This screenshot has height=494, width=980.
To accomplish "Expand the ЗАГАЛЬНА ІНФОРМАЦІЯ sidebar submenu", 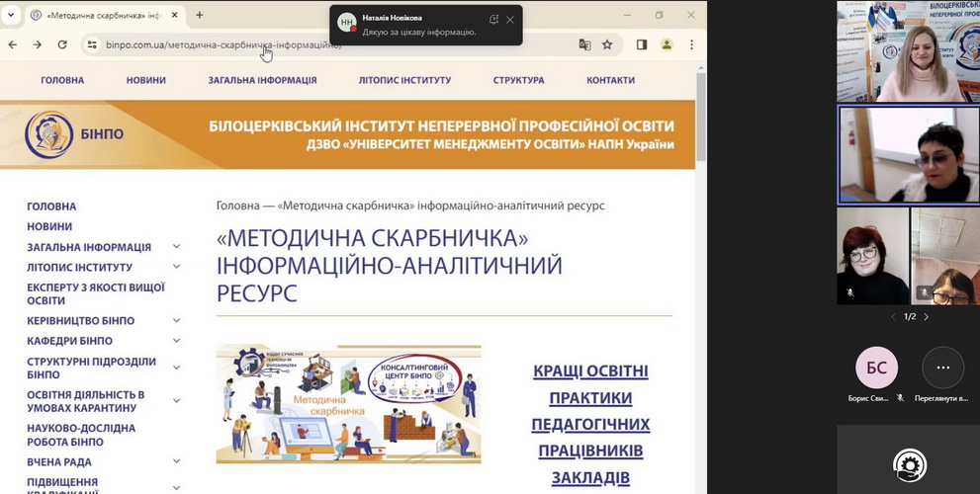I will (x=177, y=247).
